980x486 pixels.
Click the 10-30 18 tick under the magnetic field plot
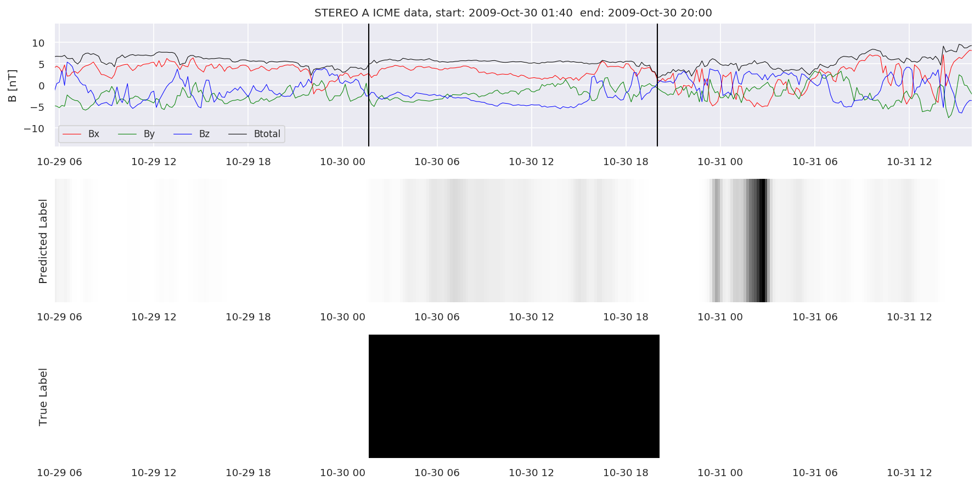click(x=626, y=162)
